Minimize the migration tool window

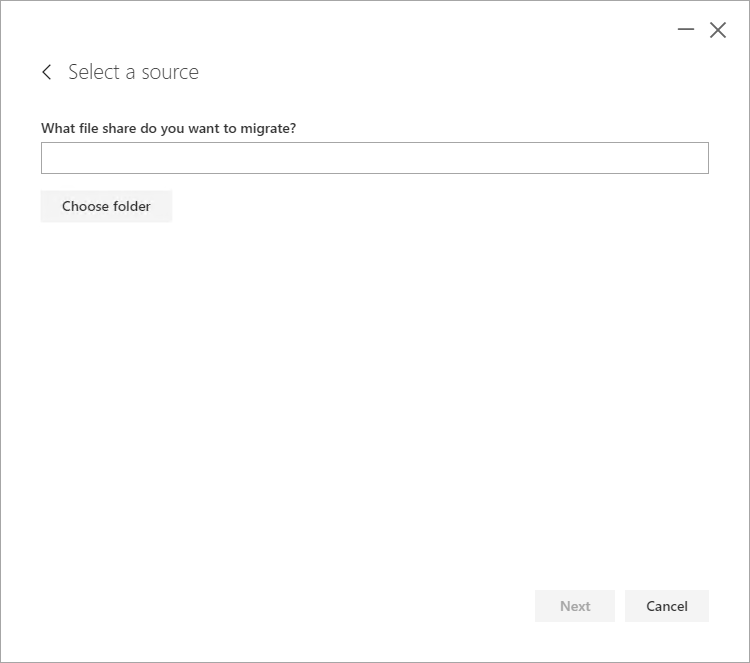685,30
